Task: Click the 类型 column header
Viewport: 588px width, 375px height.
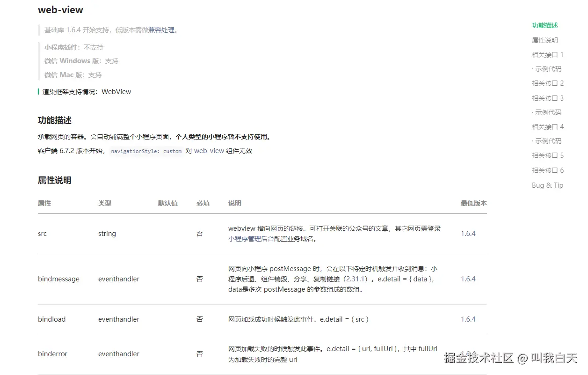Action: [x=105, y=203]
